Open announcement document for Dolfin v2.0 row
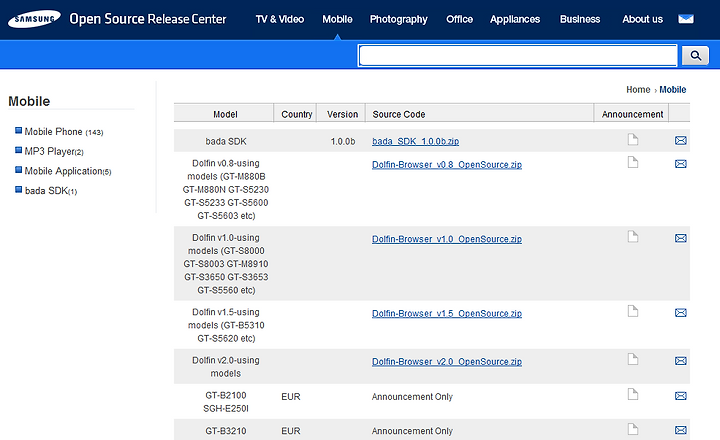 (x=633, y=359)
